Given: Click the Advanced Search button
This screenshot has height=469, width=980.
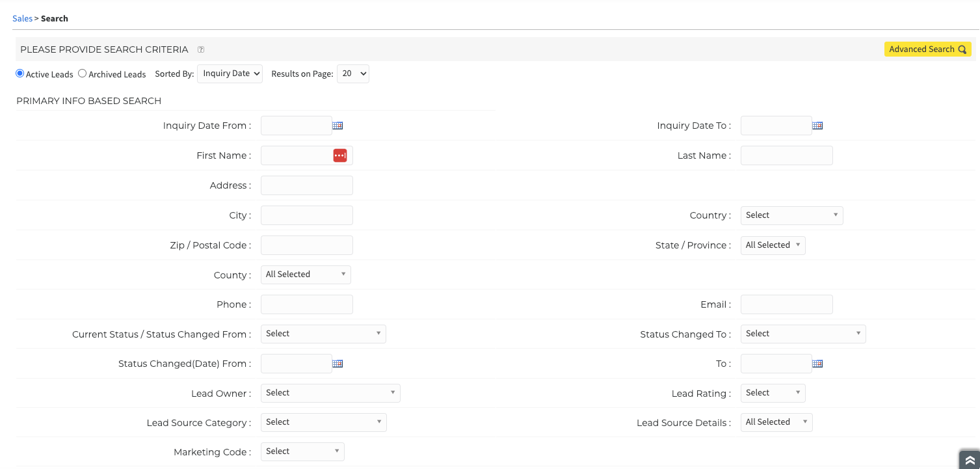Looking at the screenshot, I should point(927,49).
